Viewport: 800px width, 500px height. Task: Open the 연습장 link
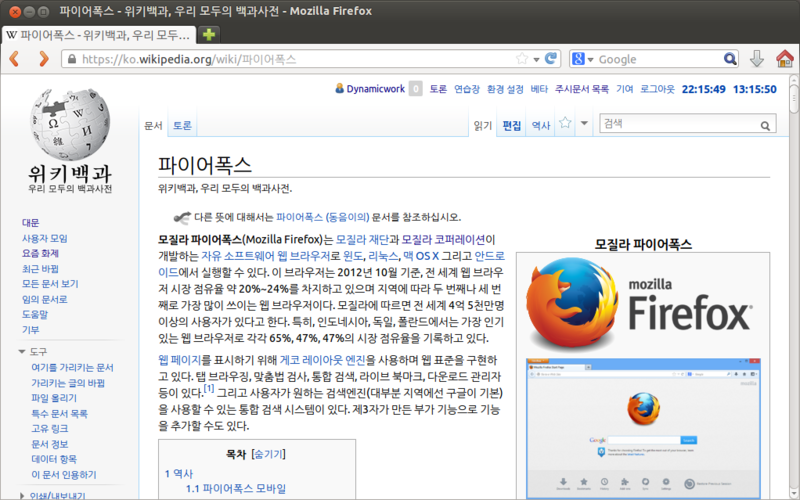[467, 89]
